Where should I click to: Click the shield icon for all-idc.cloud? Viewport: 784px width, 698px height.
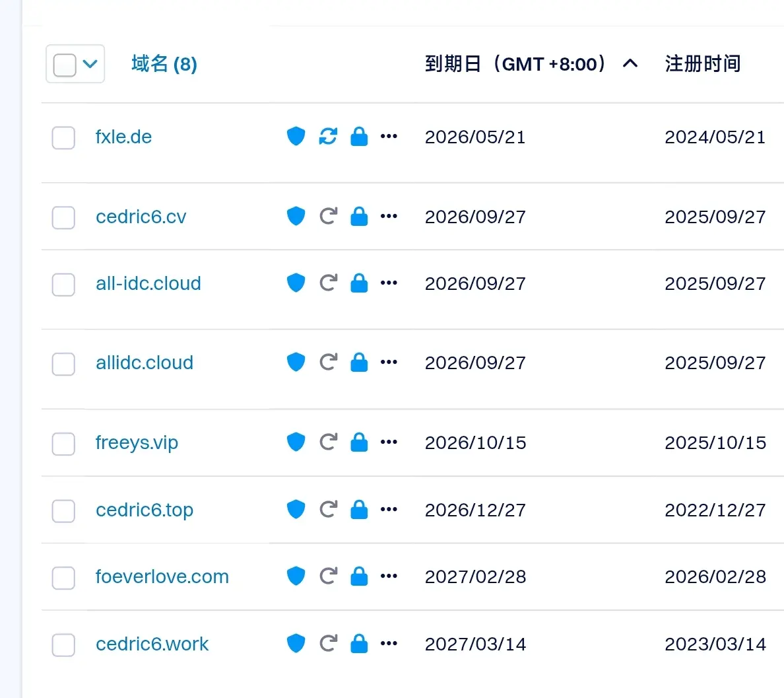[x=296, y=283]
